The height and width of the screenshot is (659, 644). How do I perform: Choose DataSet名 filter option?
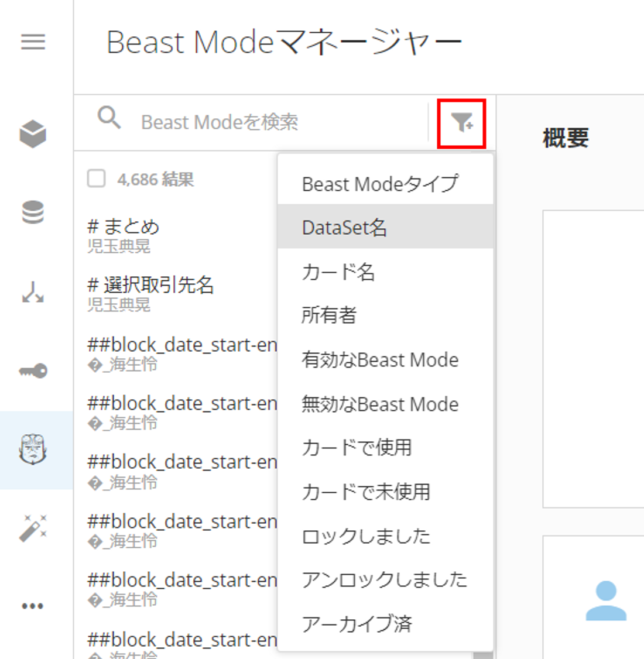[x=385, y=227]
